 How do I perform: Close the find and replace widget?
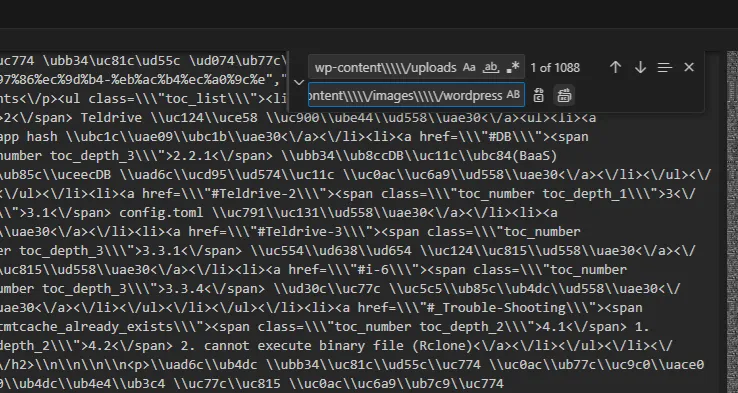(x=689, y=67)
